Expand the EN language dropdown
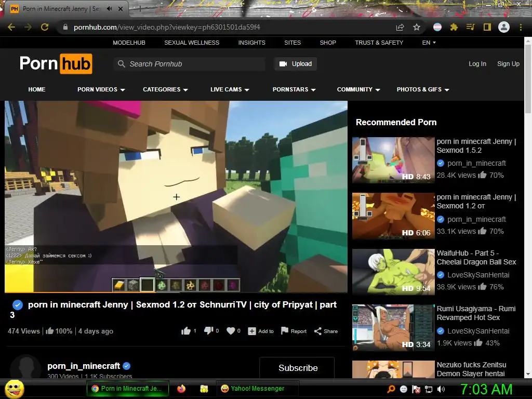The image size is (532, 399). [x=429, y=43]
